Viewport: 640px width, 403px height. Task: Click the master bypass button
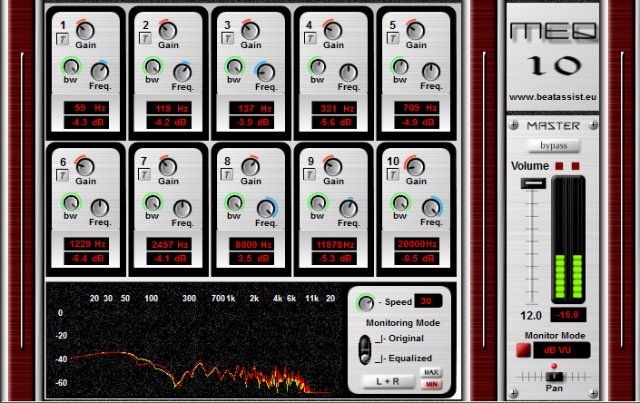[x=554, y=145]
